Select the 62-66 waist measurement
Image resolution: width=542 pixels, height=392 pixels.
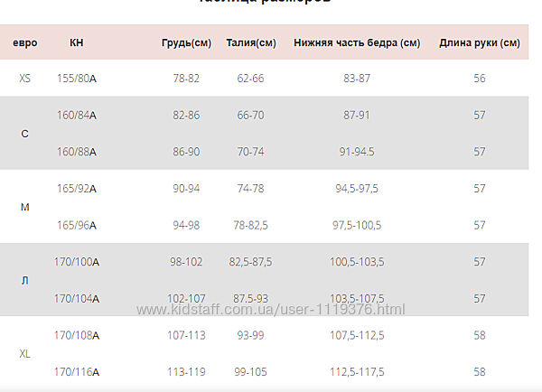tap(250, 79)
